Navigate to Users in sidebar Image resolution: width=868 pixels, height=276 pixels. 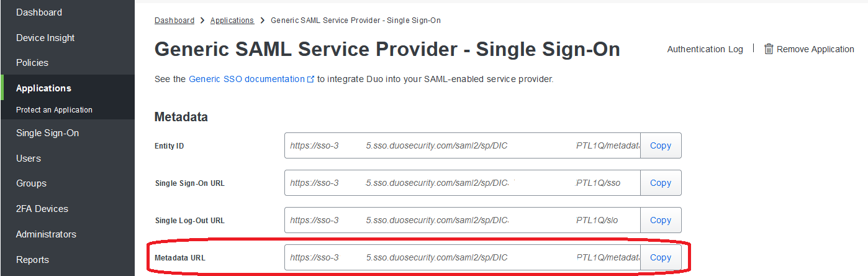[x=29, y=159]
